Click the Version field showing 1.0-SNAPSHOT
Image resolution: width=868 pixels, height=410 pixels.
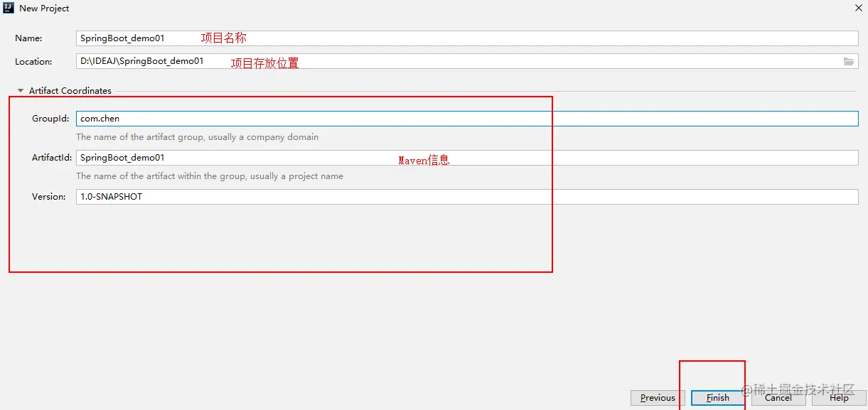point(284,196)
